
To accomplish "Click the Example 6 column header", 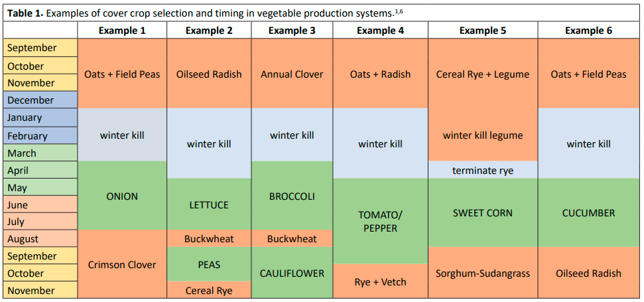I will pos(588,31).
